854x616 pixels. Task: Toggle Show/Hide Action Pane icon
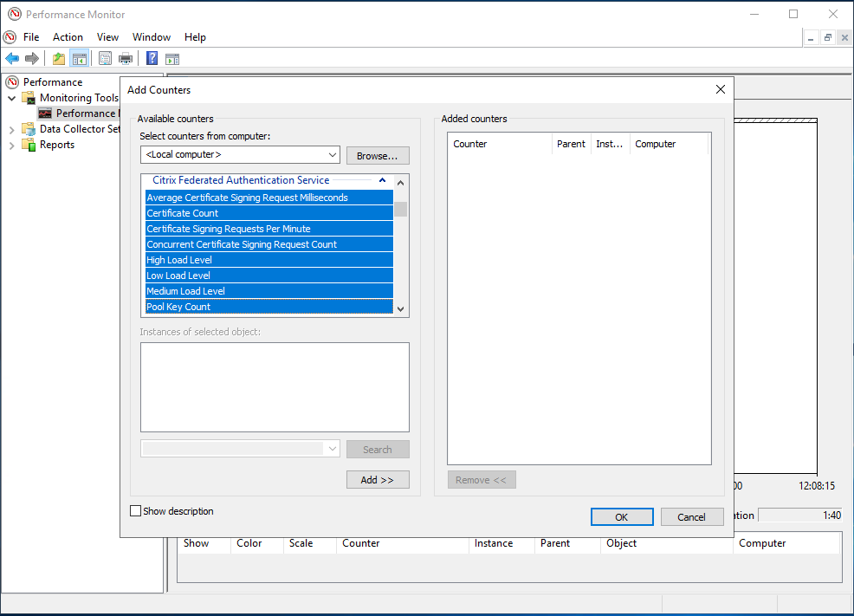coord(172,59)
